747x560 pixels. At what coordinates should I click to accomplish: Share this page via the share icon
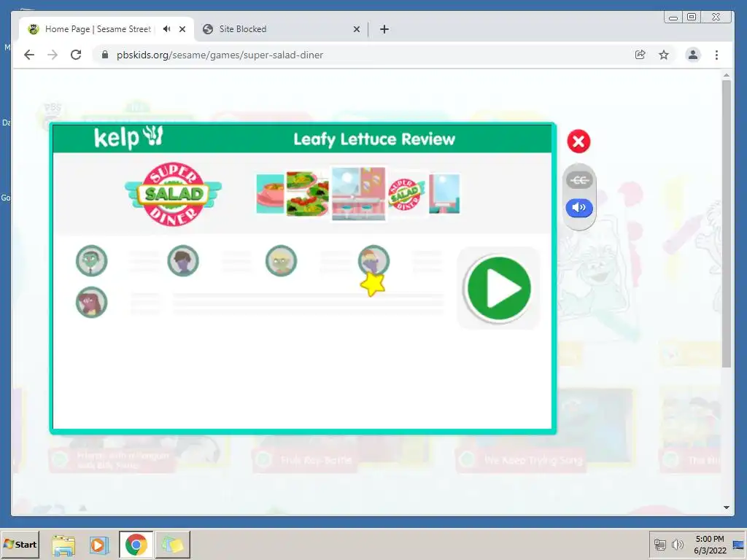[640, 55]
